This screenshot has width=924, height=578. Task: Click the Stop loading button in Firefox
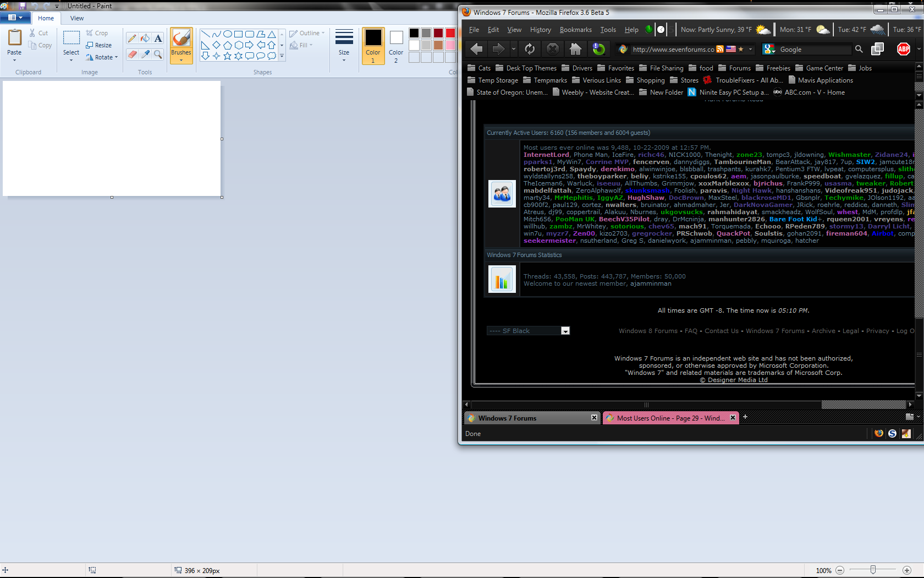pos(553,49)
